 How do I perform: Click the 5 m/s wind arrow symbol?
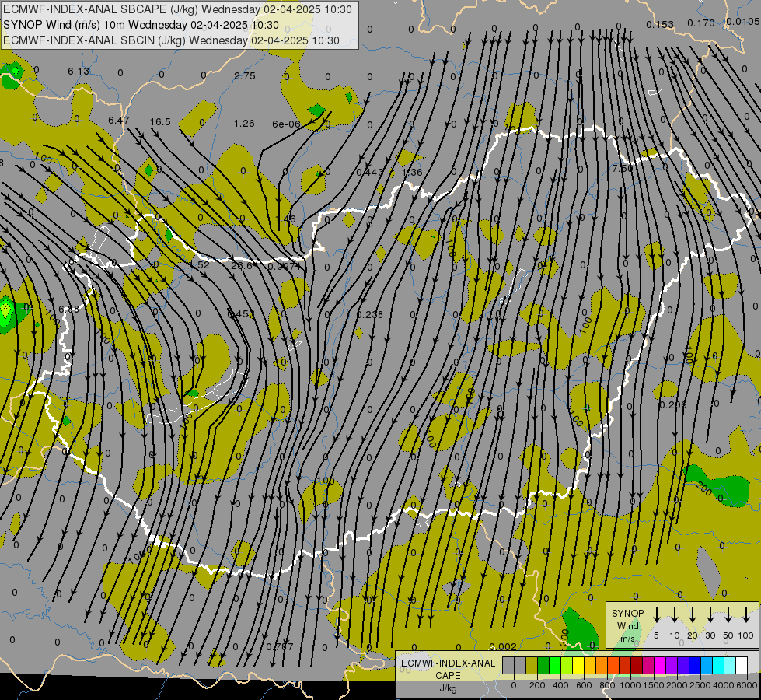[656, 614]
